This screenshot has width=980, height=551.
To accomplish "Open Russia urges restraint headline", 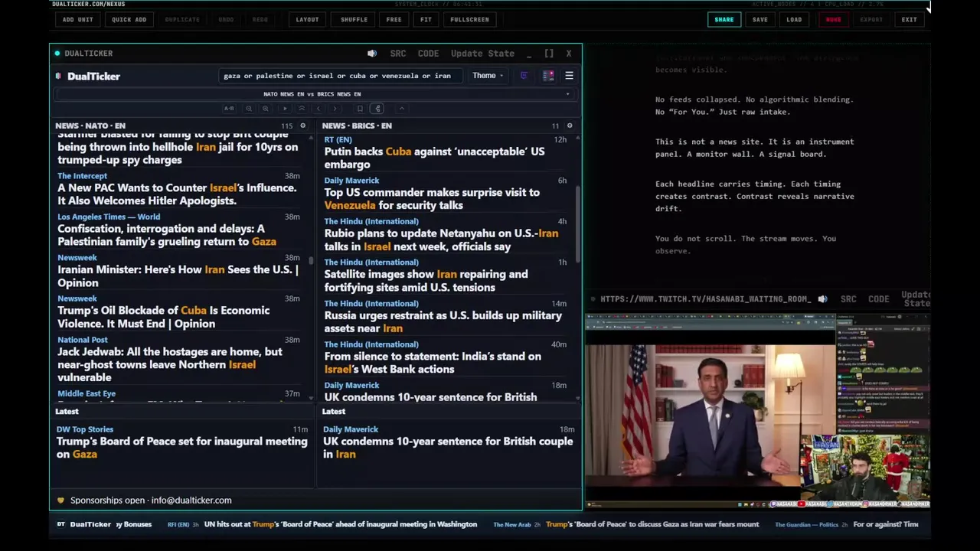I will 443,322.
